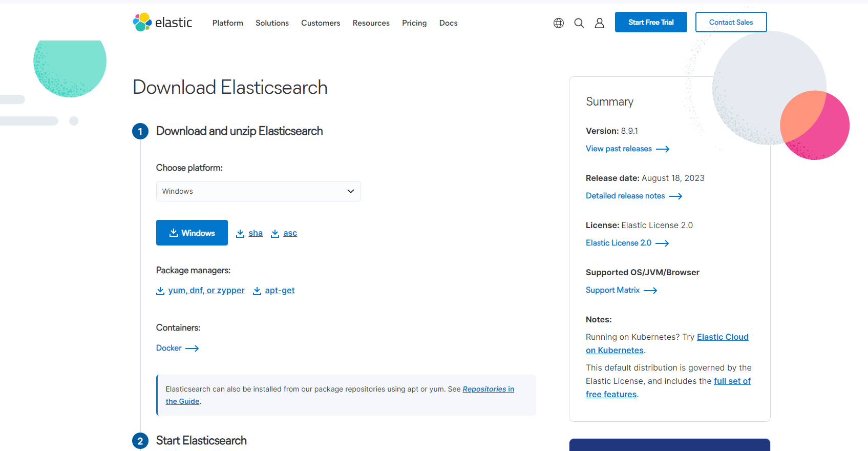The image size is (868, 451).
Task: Open the search magnifier icon
Action: tap(579, 23)
